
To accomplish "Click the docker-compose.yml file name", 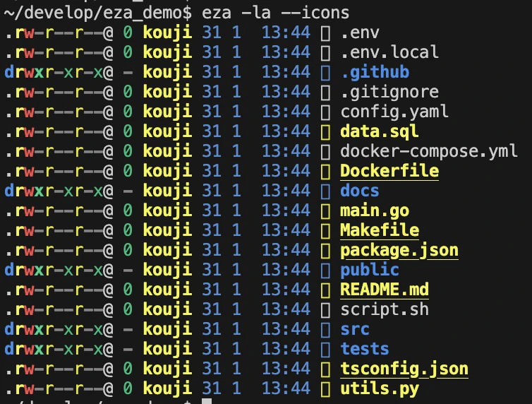I will [x=429, y=152].
